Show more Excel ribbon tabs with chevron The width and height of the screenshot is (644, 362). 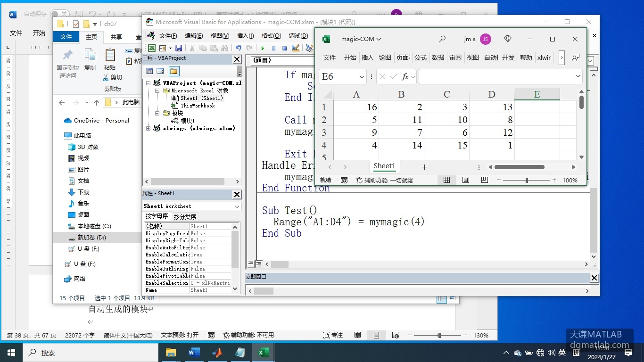click(x=561, y=58)
